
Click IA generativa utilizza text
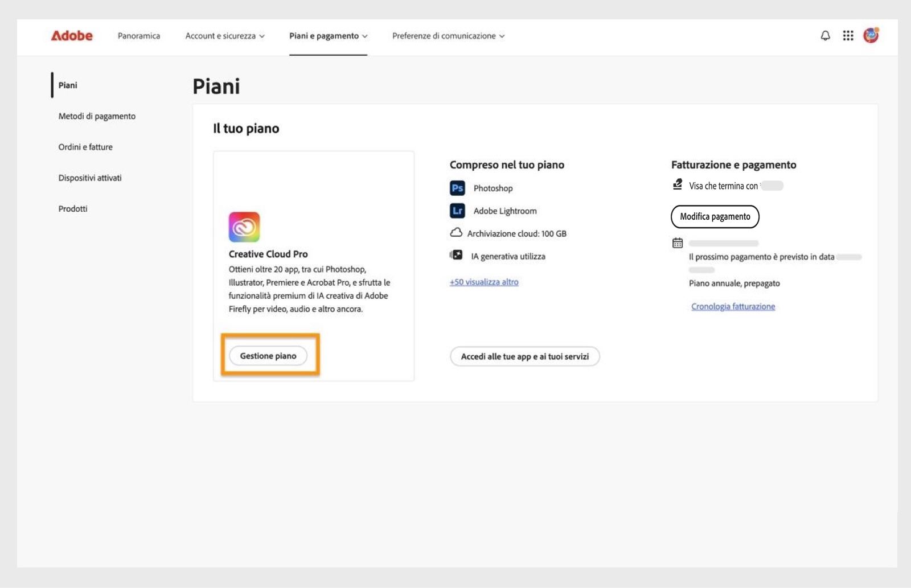pyautogui.click(x=508, y=257)
